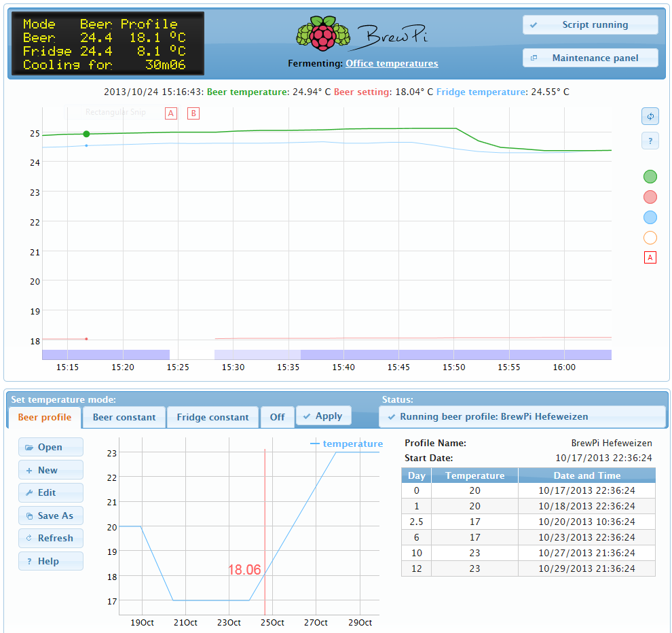
Task: Switch to the Beer profile tab
Action: (45, 417)
